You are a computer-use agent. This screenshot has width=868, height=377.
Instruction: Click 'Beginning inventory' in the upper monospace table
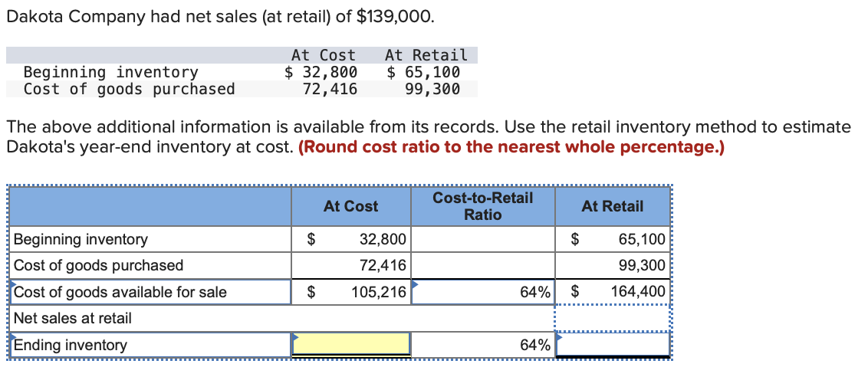[x=110, y=72]
